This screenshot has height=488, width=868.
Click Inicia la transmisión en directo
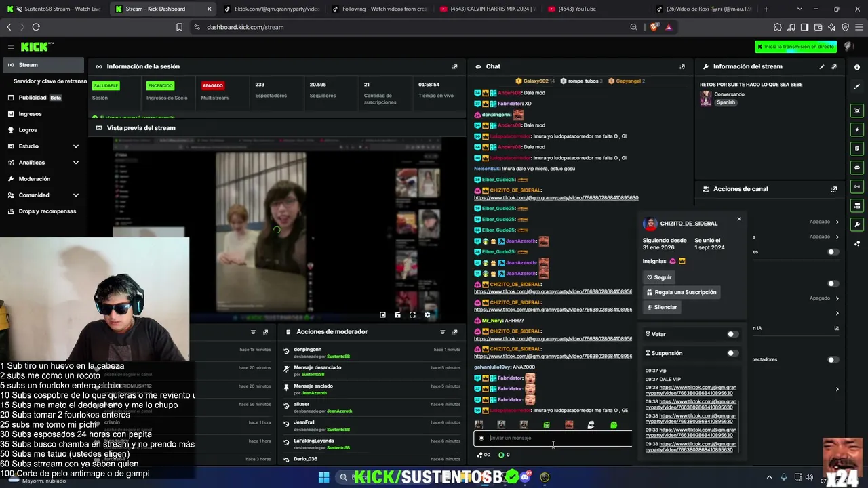796,47
